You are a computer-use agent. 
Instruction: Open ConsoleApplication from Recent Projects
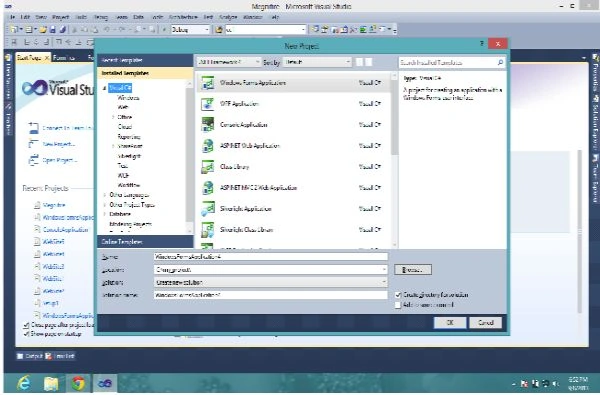65,230
